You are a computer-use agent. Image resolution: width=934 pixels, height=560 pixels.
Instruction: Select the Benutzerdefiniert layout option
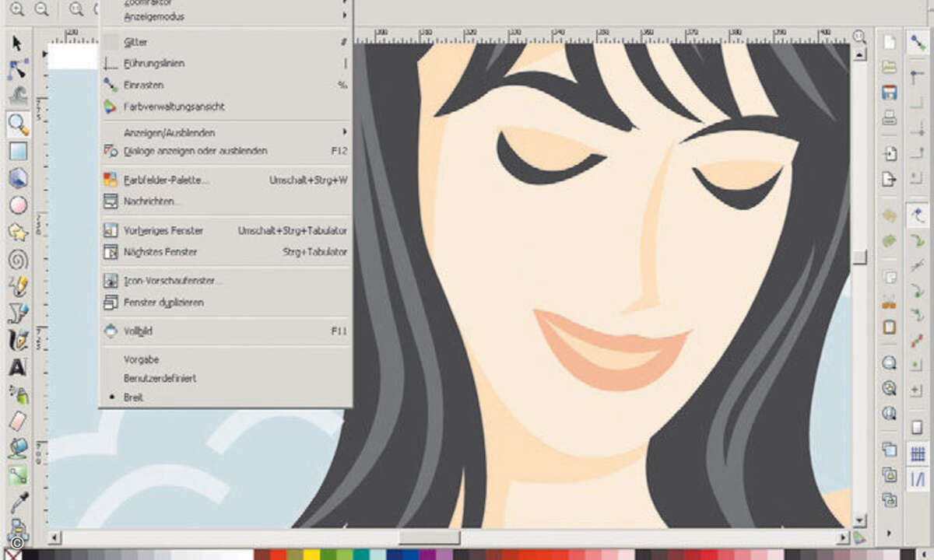click(160, 378)
